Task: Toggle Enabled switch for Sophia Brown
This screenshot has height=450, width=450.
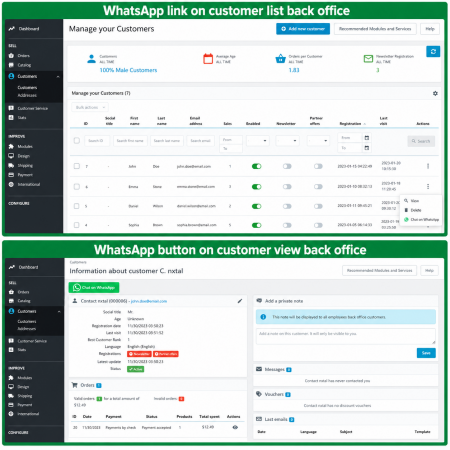Action: (x=256, y=225)
